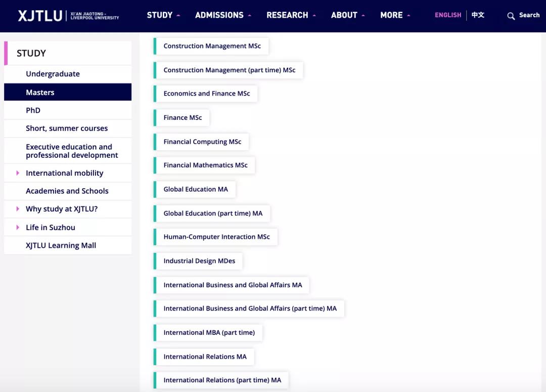Open the ABOUT dropdown menu
The image size is (546, 392).
[347, 15]
